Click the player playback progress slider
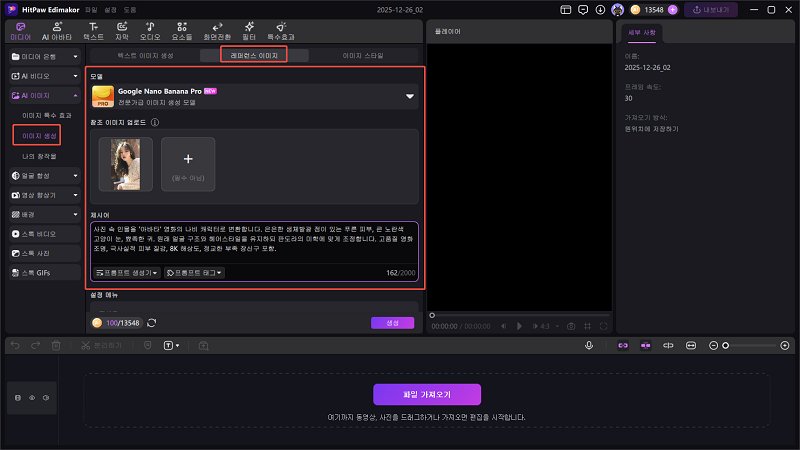The height and width of the screenshot is (450, 800). pyautogui.click(x=519, y=315)
